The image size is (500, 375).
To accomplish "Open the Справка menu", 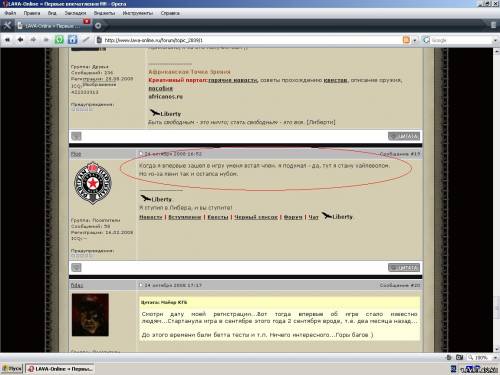I will pyautogui.click(x=170, y=13).
